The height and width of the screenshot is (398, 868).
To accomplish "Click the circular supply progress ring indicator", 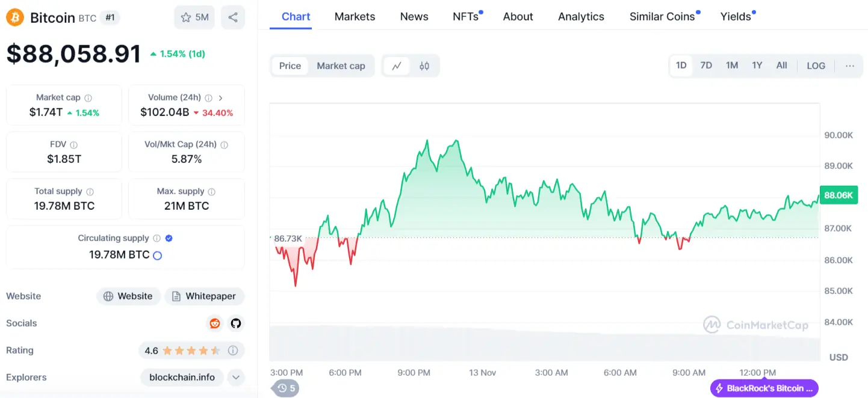I will tap(157, 256).
